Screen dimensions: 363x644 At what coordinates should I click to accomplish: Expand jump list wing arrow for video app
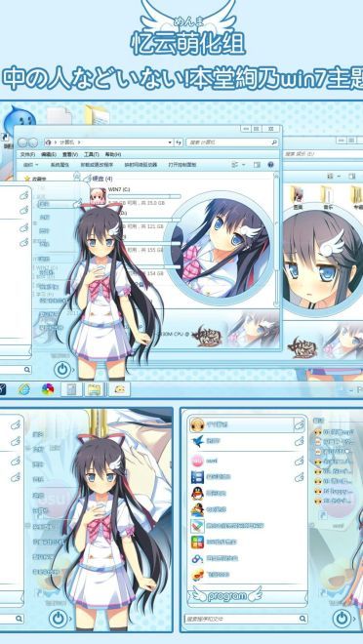[x=300, y=477]
